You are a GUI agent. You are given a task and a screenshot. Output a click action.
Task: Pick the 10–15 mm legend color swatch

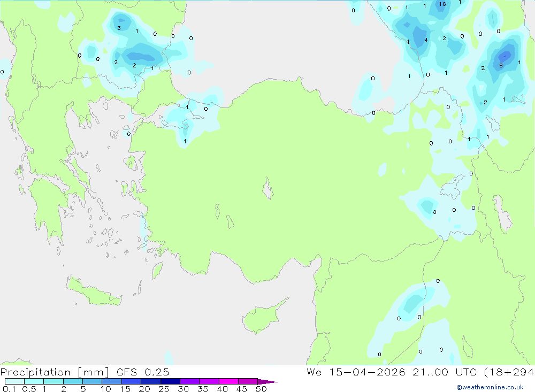tap(112, 381)
